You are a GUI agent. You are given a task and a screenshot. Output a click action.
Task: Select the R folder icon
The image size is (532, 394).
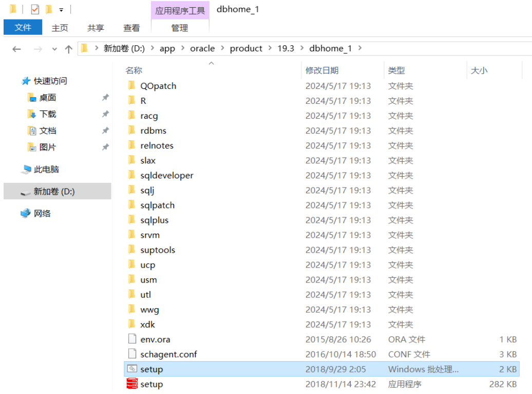tap(132, 100)
